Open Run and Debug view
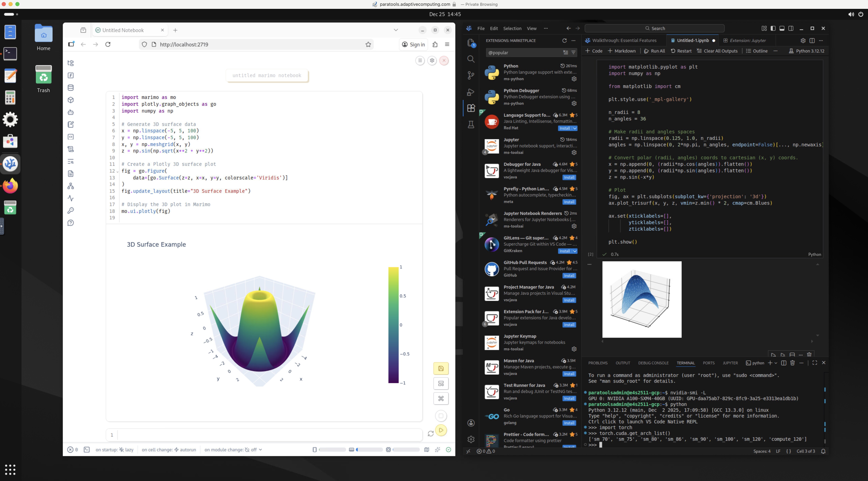This screenshot has height=481, width=868. [471, 92]
